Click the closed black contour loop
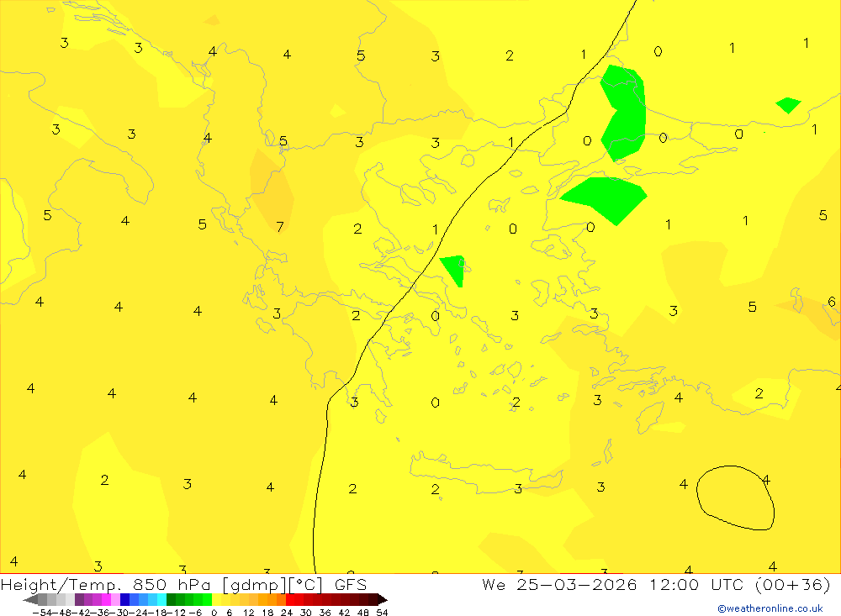 tap(735, 498)
